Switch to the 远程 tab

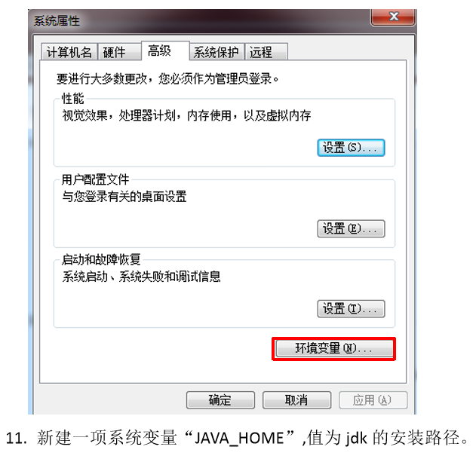point(266,52)
